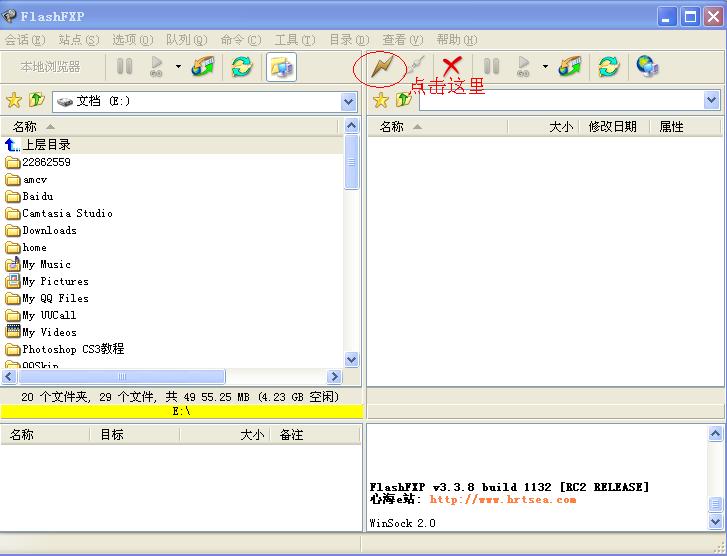
Task: Click the local list scroll-down arrow
Action: tap(351, 359)
